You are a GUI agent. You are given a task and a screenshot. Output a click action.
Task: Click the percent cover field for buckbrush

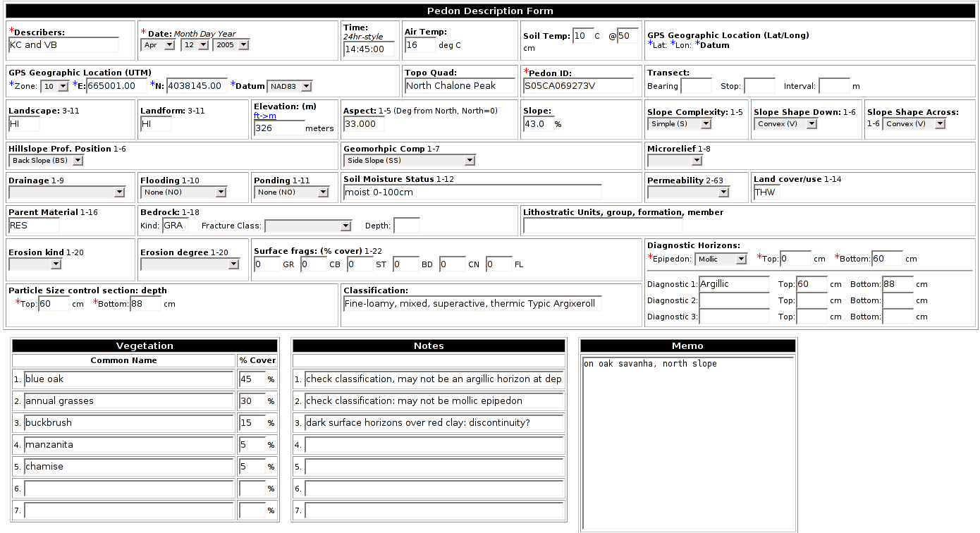click(252, 423)
